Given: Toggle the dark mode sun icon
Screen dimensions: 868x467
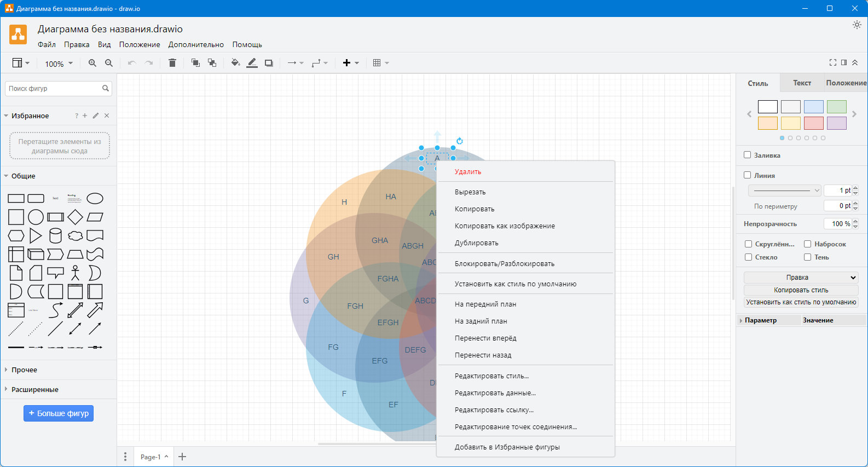Looking at the screenshot, I should pos(857,25).
